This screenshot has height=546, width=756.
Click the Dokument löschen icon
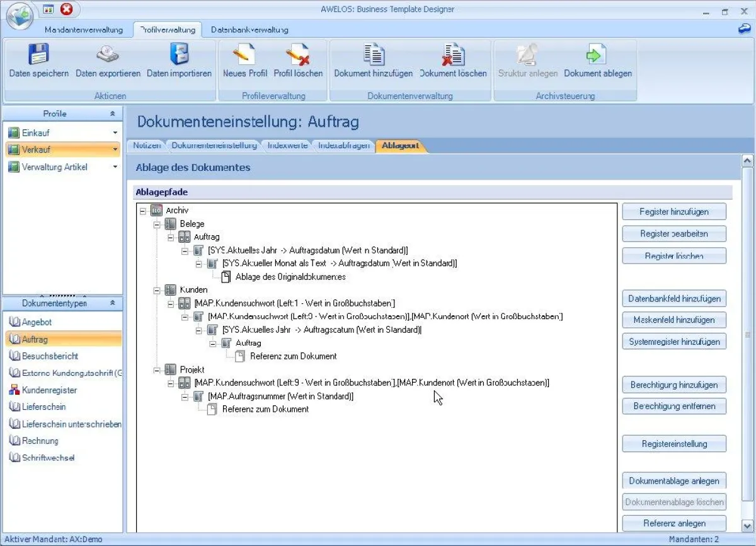coord(452,57)
